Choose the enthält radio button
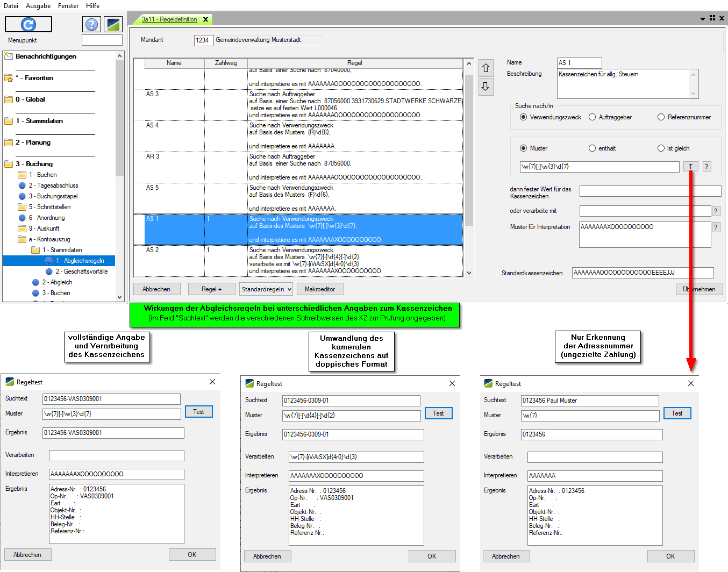 (592, 148)
